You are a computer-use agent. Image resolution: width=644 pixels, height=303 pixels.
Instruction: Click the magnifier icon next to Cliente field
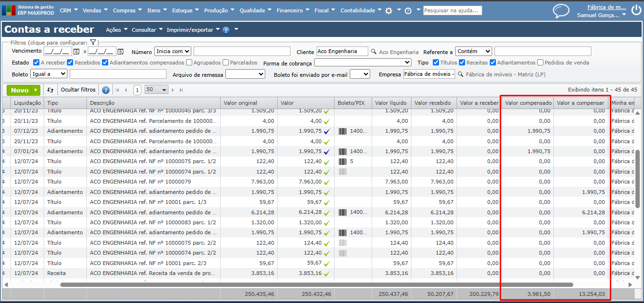click(373, 52)
